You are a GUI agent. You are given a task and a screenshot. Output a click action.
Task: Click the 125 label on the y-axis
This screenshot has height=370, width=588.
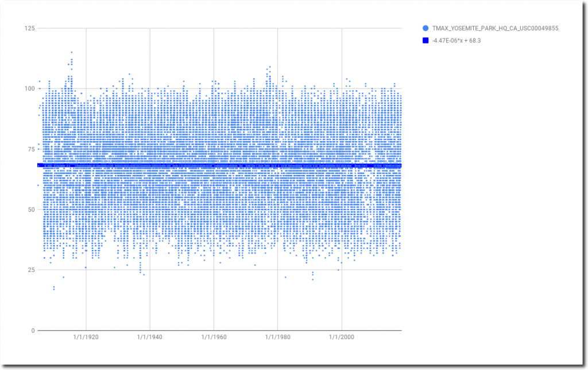(x=29, y=28)
